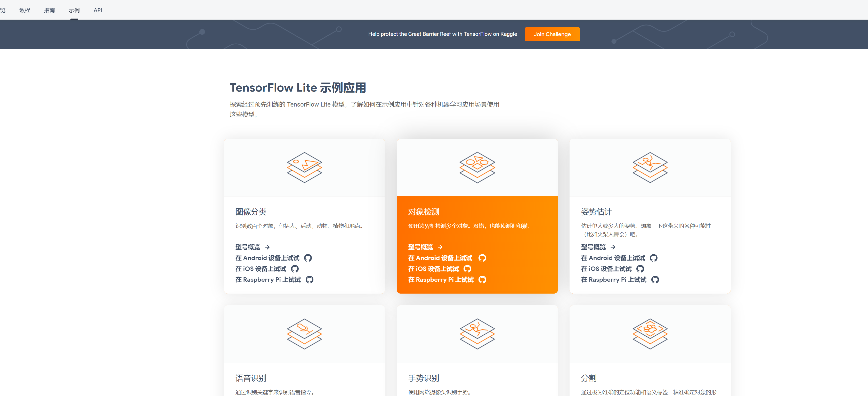Click the object detection layers icon
This screenshot has height=396, width=868.
point(477,167)
